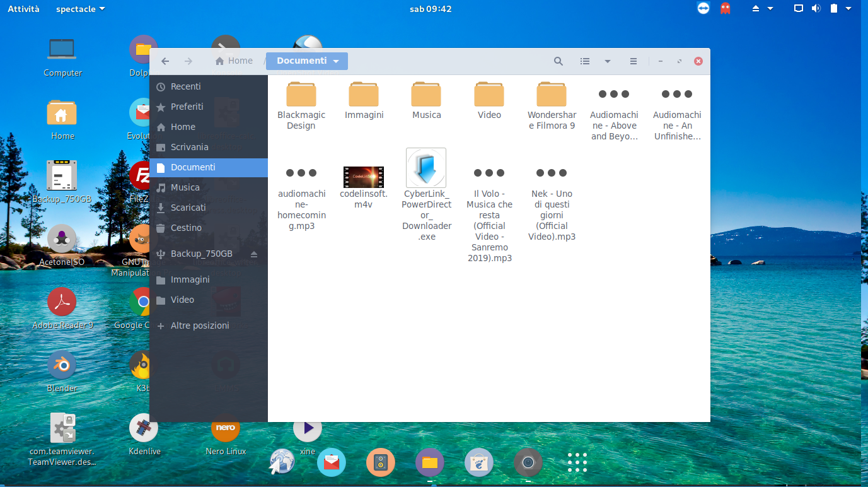This screenshot has height=487, width=868.
Task: Select the Kdenlive desktop icon
Action: point(144,435)
